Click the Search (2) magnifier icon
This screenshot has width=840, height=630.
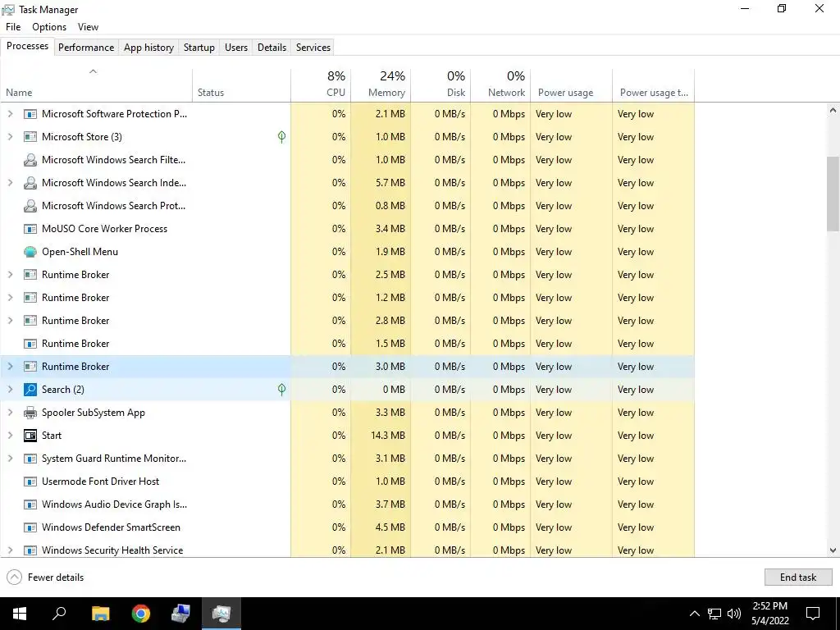click(x=30, y=390)
